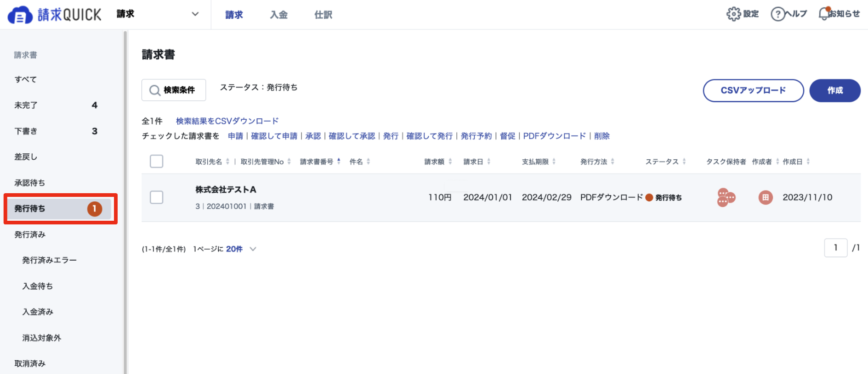Click the PDFダウンロード bulk action link
868x374 pixels.
pyautogui.click(x=554, y=136)
